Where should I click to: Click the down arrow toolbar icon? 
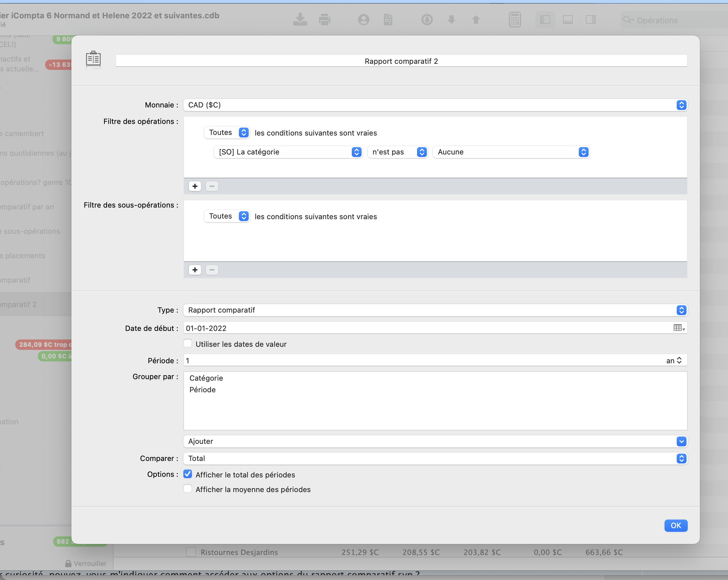(x=452, y=20)
